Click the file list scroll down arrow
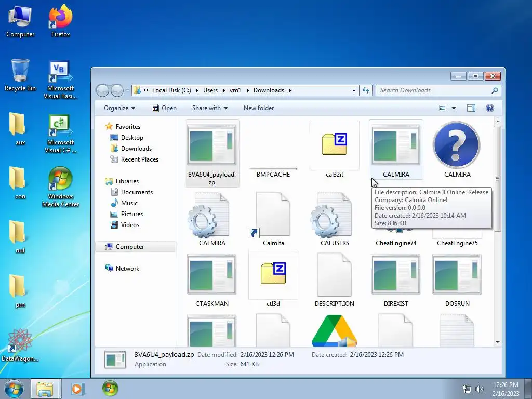The height and width of the screenshot is (399, 532). pyautogui.click(x=497, y=342)
